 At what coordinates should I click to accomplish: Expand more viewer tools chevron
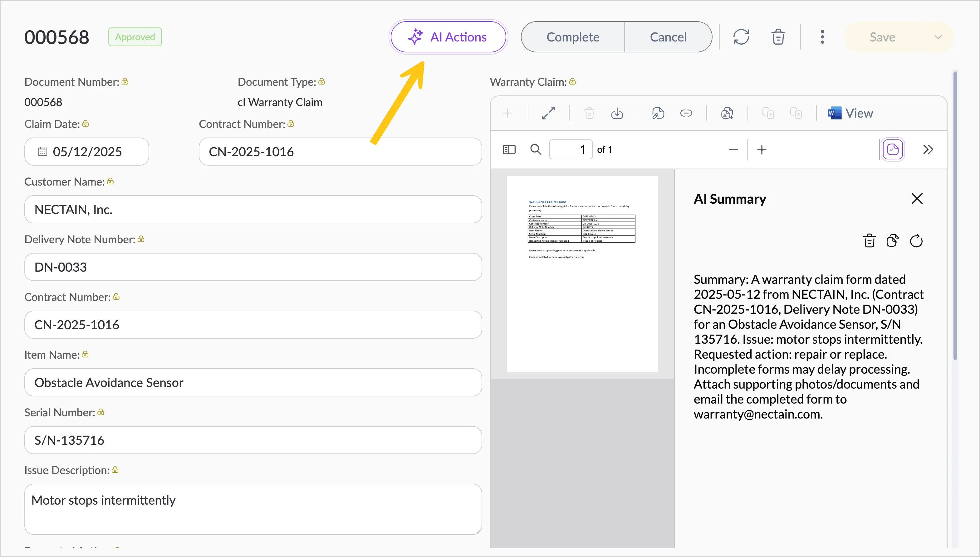pos(928,150)
